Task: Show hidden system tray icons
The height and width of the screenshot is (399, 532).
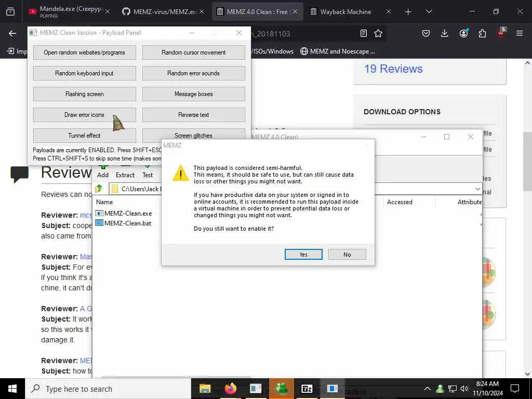Action: pyautogui.click(x=428, y=389)
